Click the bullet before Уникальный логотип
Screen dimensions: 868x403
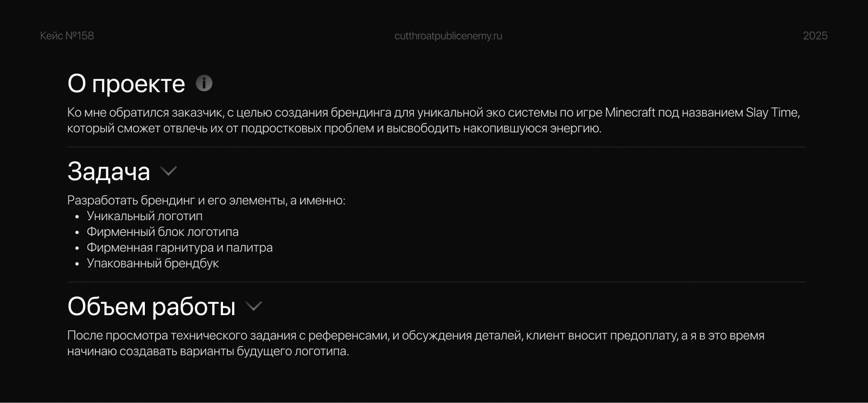tap(77, 216)
